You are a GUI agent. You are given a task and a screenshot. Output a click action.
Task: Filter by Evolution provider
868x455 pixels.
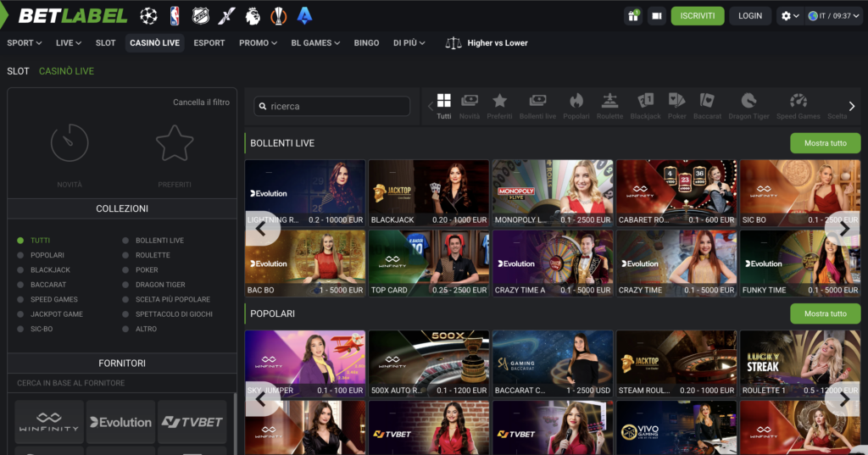click(120, 422)
